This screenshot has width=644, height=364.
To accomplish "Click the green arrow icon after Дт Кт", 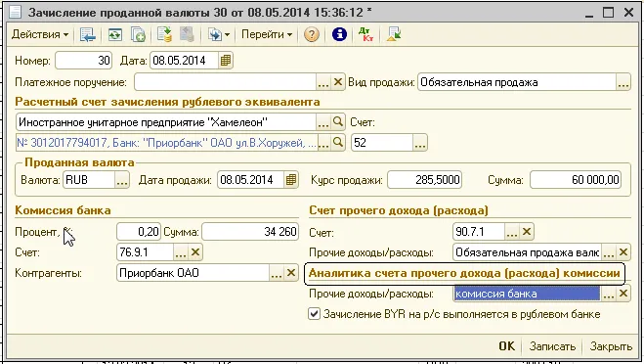I will click(x=394, y=35).
